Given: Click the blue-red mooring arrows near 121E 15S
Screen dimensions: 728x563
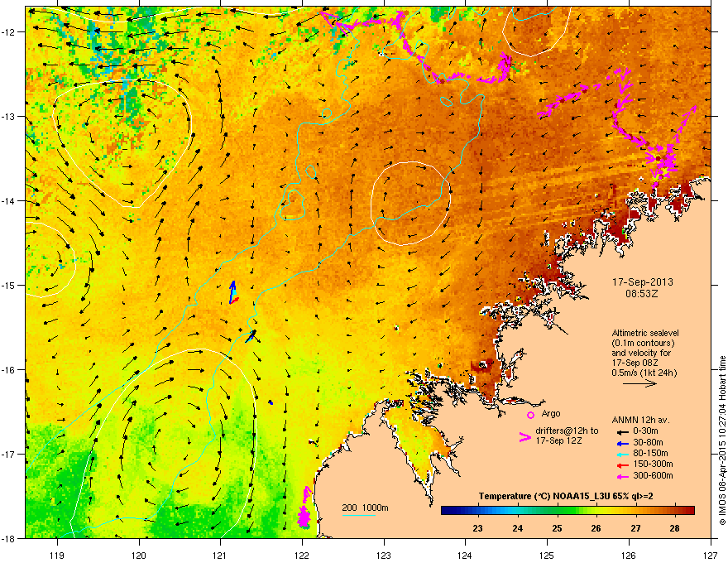Looking at the screenshot, I should point(233,292).
